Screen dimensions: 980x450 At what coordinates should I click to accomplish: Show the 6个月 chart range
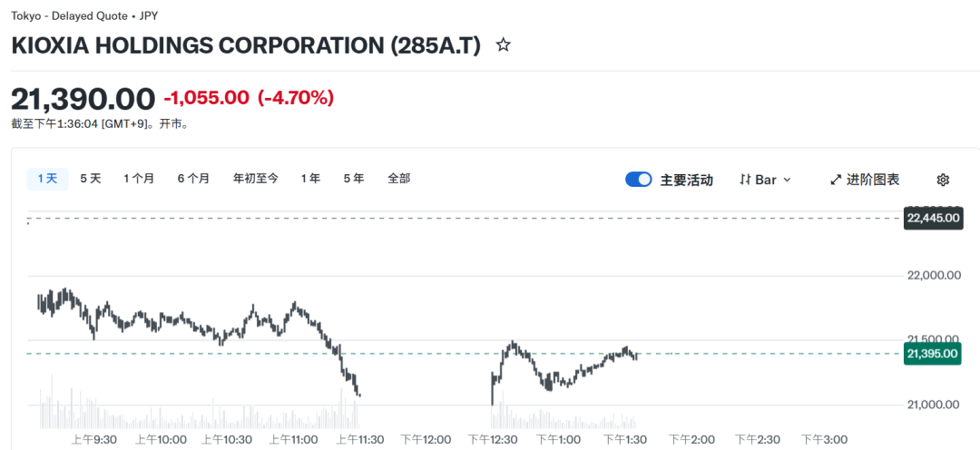193,179
